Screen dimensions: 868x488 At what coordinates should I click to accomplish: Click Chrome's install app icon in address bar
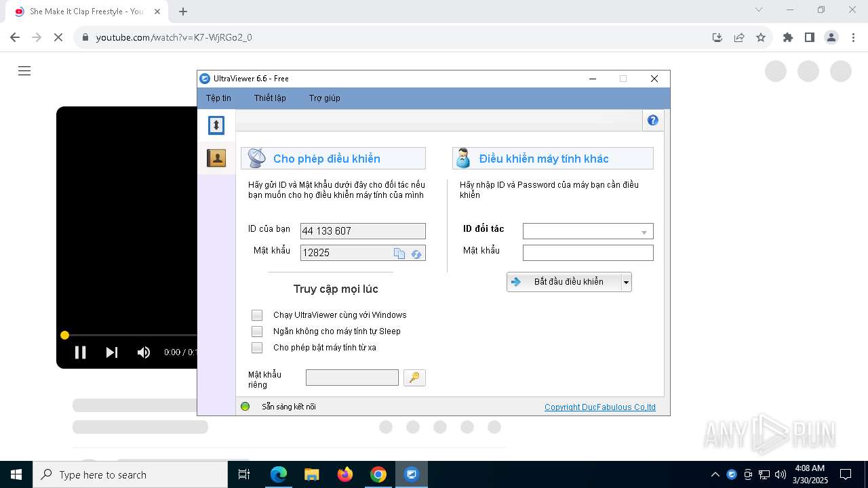717,37
